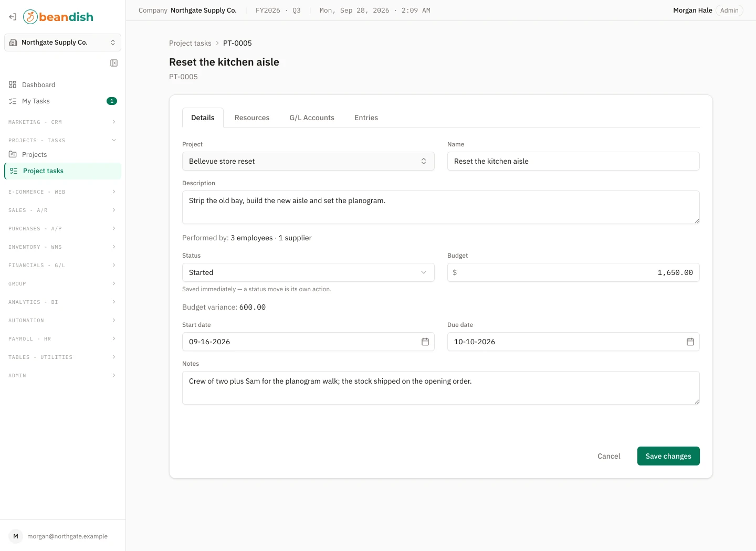Collapse the Projects - Tasks section
This screenshot has width=756, height=551.
[62, 141]
